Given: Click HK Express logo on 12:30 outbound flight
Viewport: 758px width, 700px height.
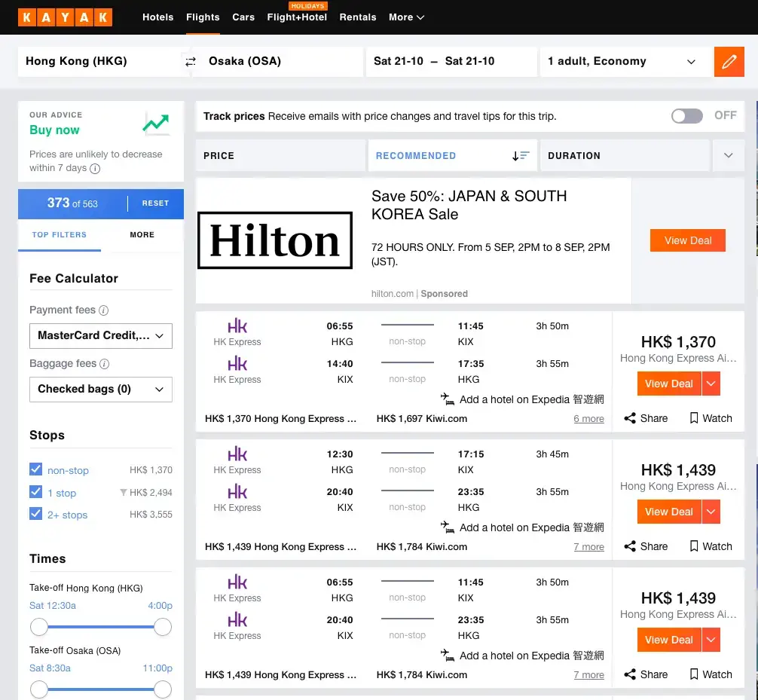Looking at the screenshot, I should pos(237,454).
